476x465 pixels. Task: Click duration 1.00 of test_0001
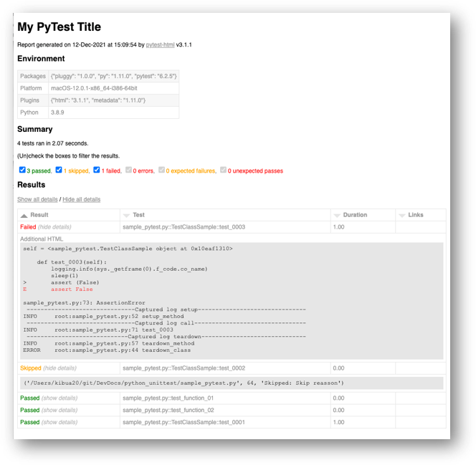coord(339,422)
